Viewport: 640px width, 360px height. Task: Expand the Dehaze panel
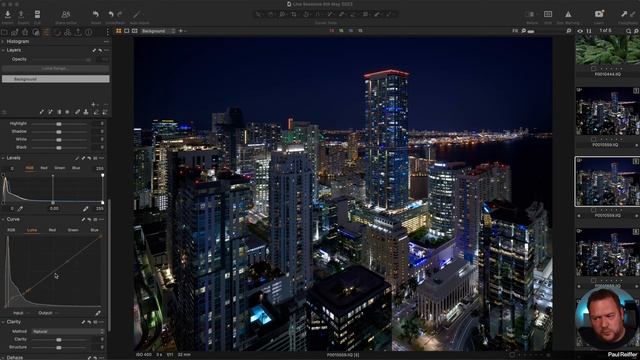[3, 357]
